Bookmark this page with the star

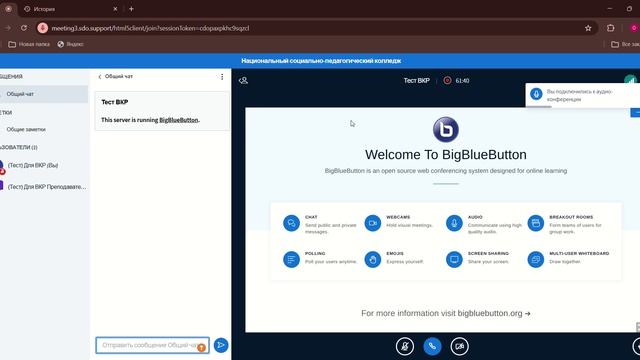tap(588, 28)
